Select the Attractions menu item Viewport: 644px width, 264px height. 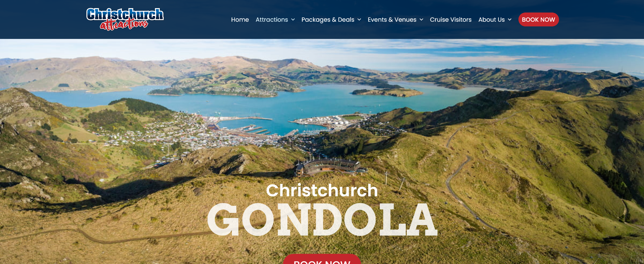click(272, 20)
